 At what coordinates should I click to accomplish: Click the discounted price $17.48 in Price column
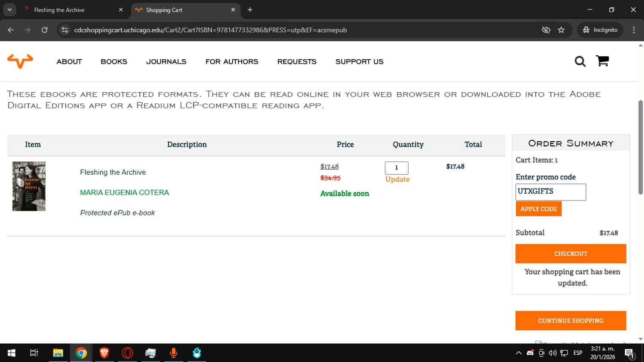329,167
